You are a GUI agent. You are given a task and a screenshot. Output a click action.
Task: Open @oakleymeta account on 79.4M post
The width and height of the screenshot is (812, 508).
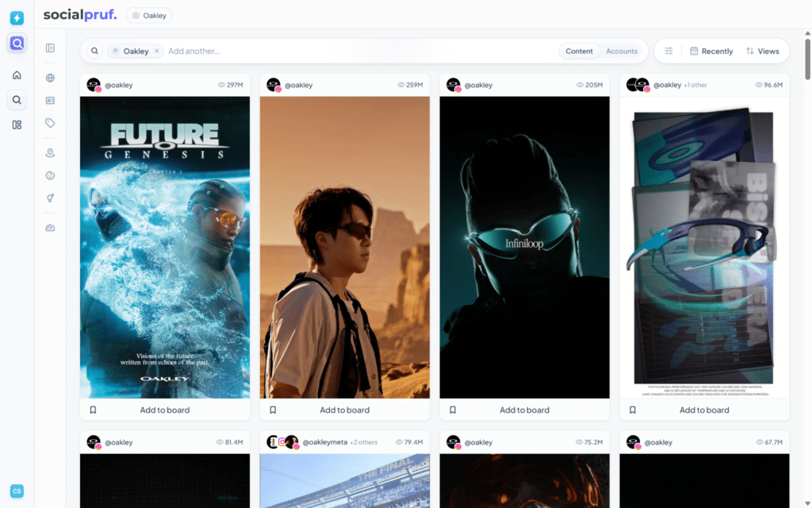324,442
